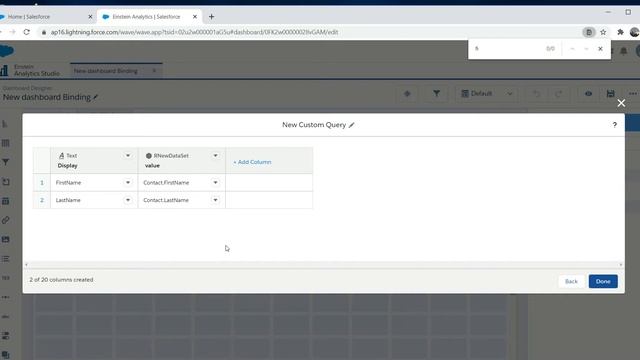Open the LastName display dropdown
The image size is (640, 360).
point(128,200)
